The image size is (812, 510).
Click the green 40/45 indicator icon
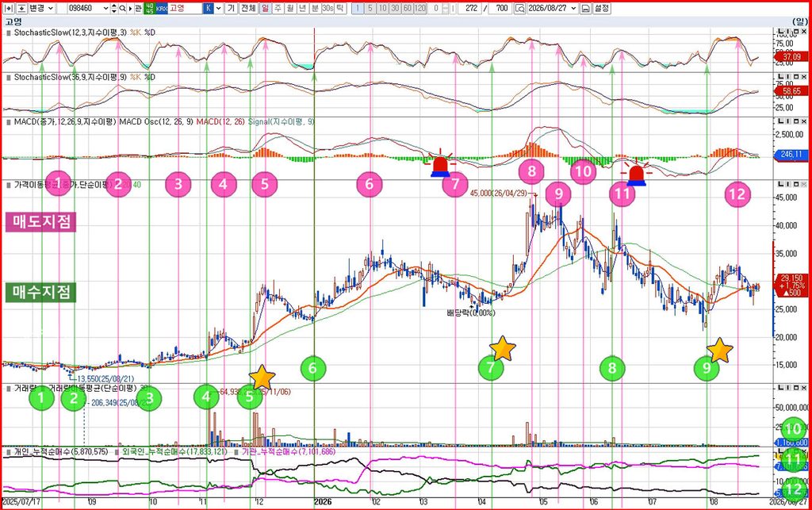point(150,8)
